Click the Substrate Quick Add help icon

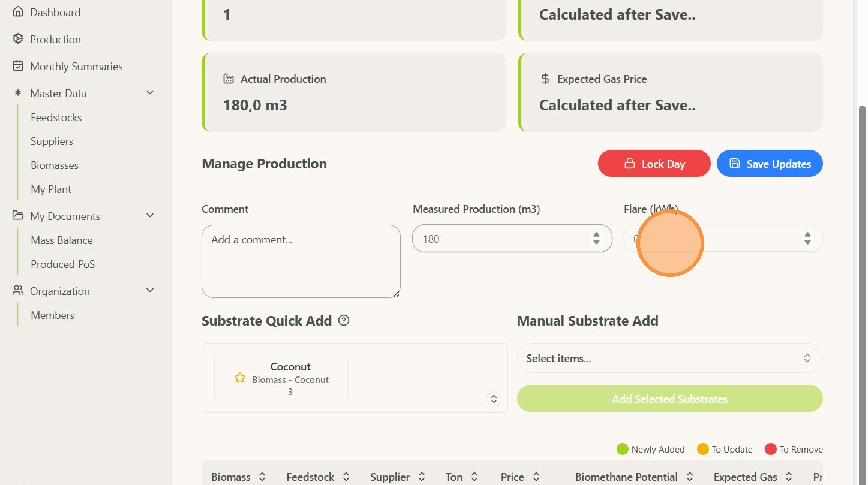click(x=344, y=320)
